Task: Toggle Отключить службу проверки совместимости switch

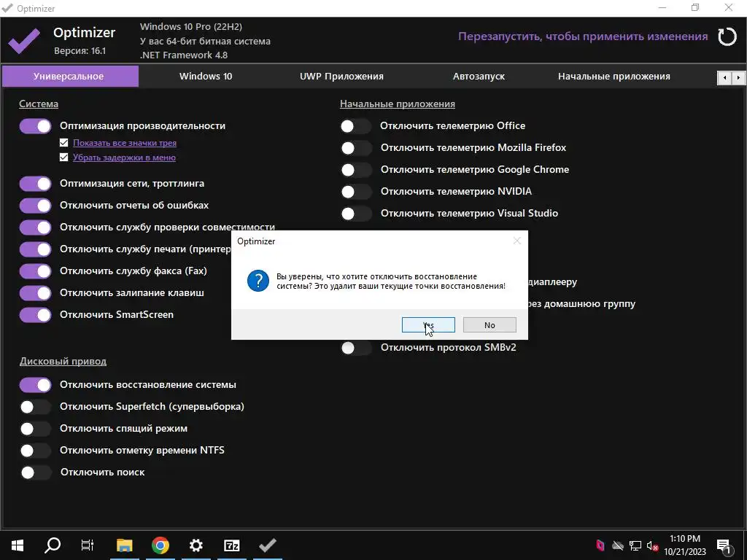Action: coord(35,227)
